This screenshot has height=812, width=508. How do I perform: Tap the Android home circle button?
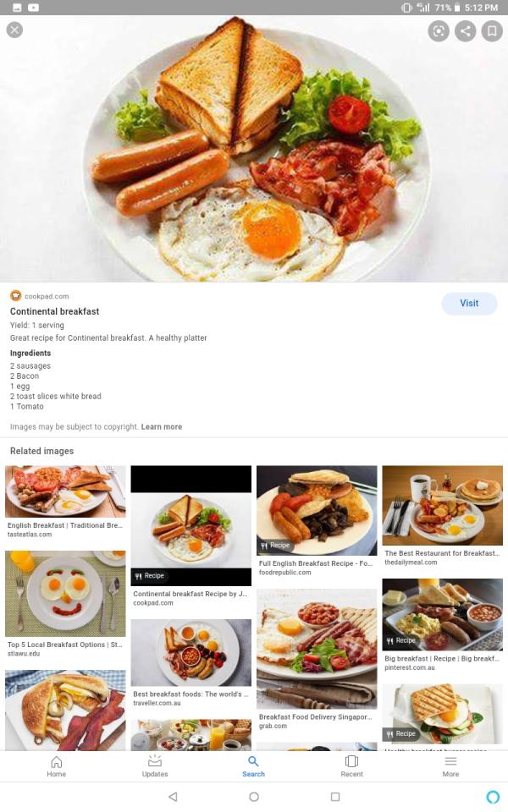(x=254, y=797)
